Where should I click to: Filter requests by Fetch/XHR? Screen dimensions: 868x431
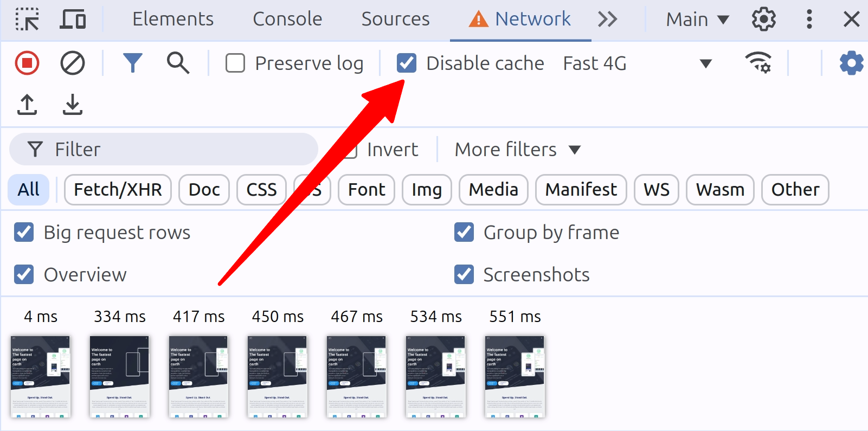click(118, 190)
